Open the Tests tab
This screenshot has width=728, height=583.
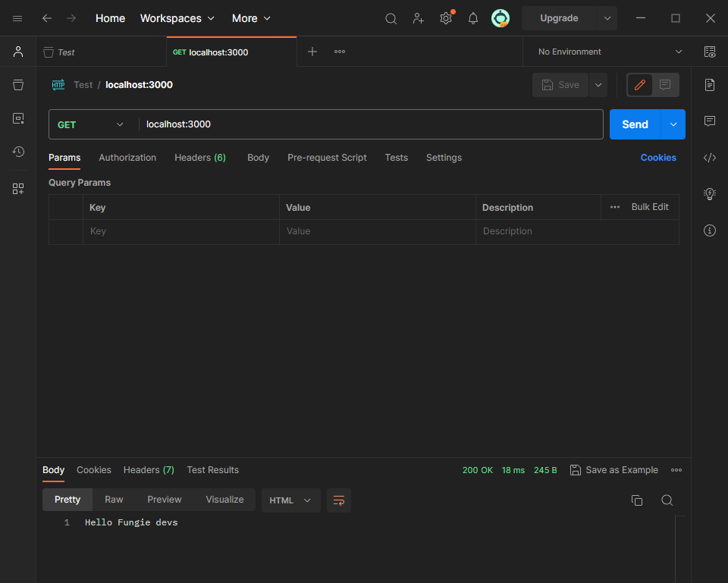tap(396, 158)
